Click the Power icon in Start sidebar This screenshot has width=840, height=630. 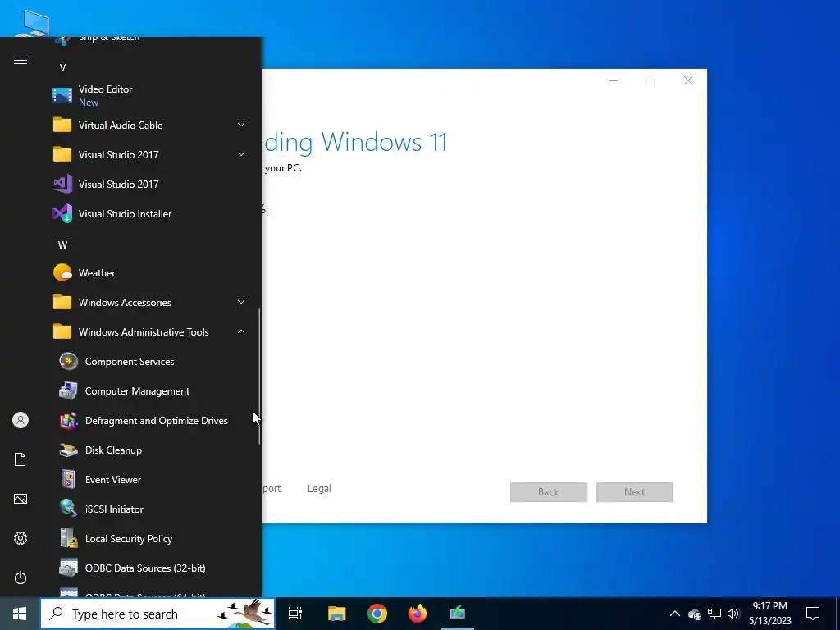[x=21, y=577]
